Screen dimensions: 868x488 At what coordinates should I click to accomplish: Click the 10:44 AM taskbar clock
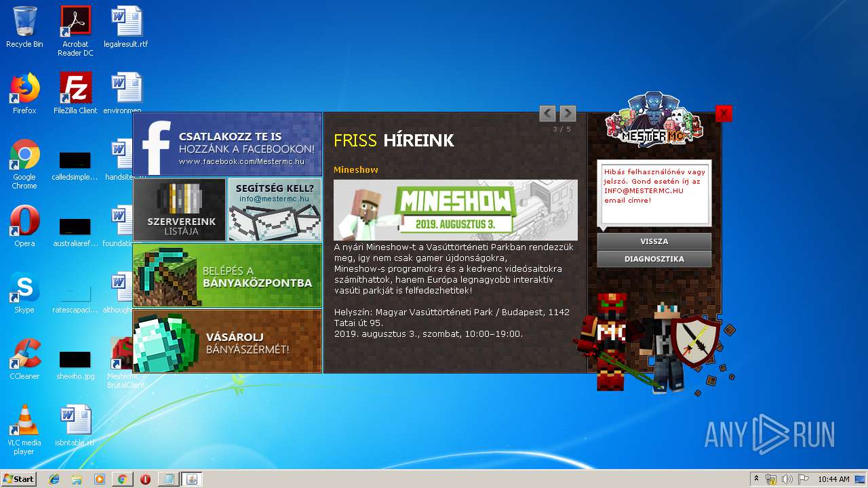click(833, 479)
